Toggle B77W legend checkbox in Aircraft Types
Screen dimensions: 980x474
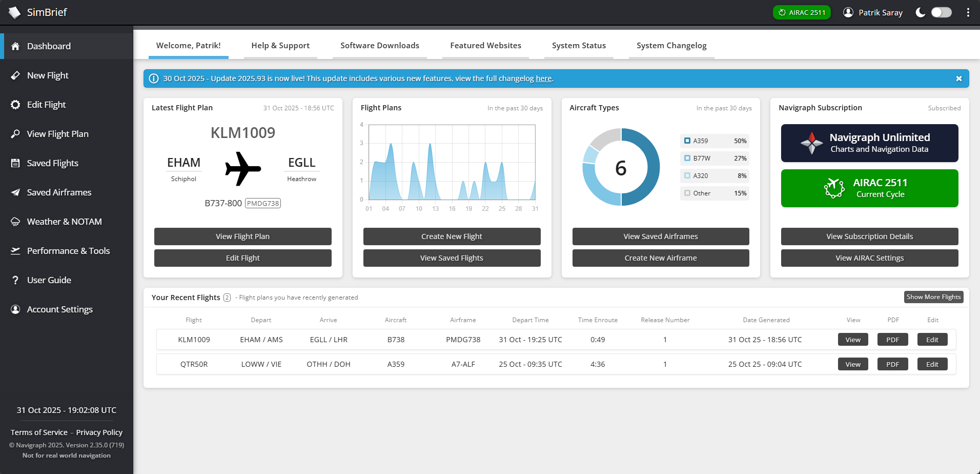(x=687, y=158)
